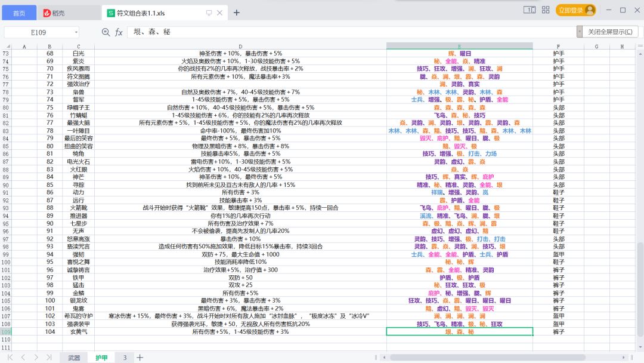Open the Name Box dropdown arrow
This screenshot has height=363, width=644.
(x=76, y=32)
